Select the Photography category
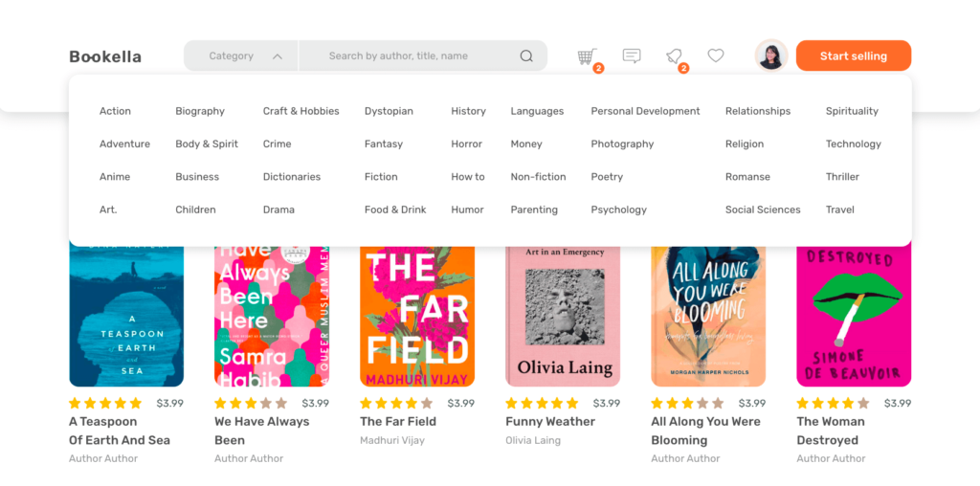This screenshot has width=980, height=486. click(622, 144)
